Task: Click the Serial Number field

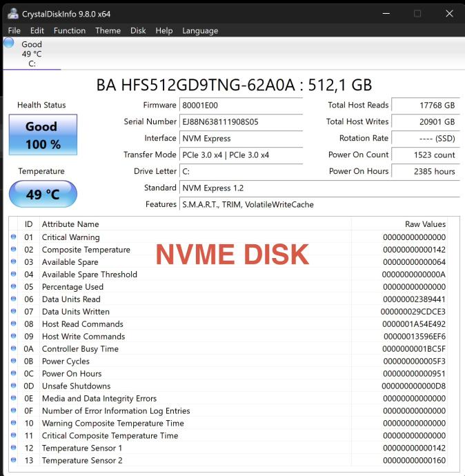Action: tap(241, 121)
